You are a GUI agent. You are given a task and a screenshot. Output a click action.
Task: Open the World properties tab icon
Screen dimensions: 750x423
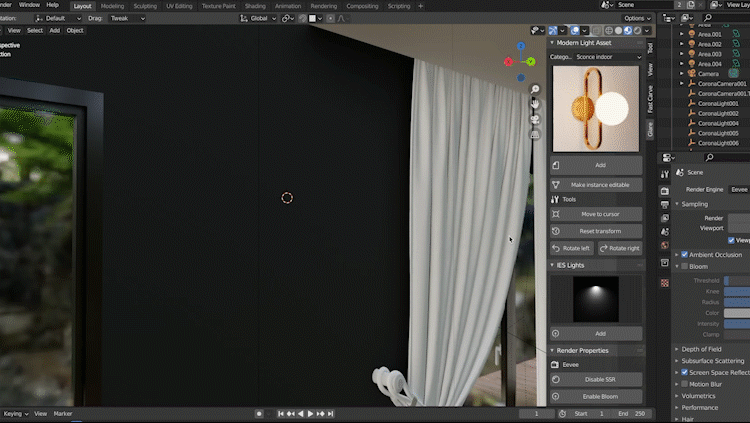[665, 245]
